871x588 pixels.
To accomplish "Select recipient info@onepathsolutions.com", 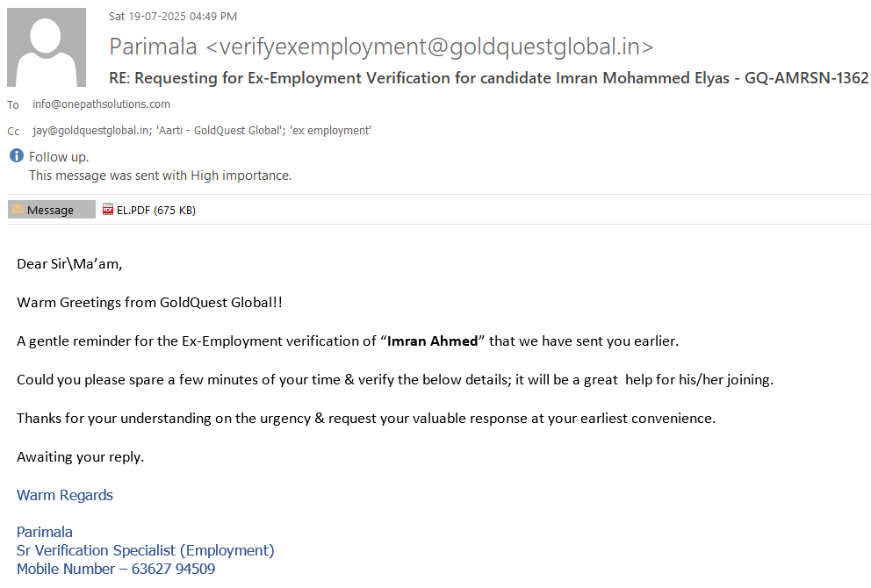I will tap(101, 104).
